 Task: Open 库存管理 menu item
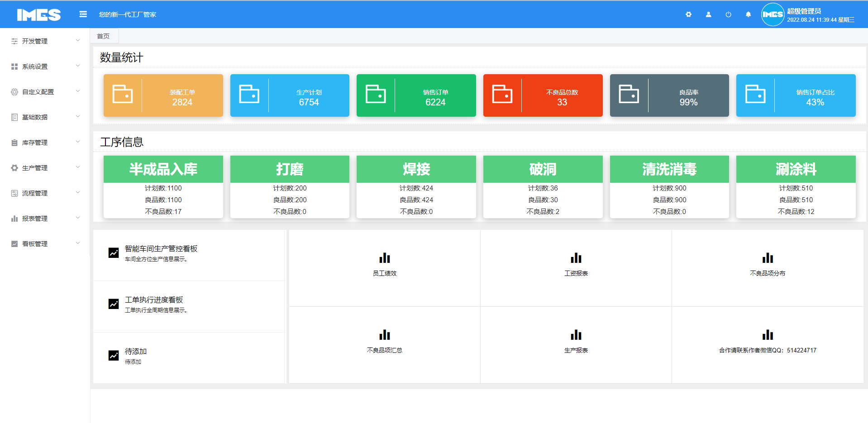pos(45,143)
